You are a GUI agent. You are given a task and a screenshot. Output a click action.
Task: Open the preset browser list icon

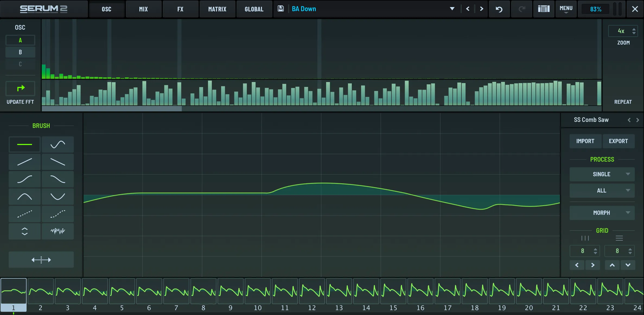click(544, 9)
